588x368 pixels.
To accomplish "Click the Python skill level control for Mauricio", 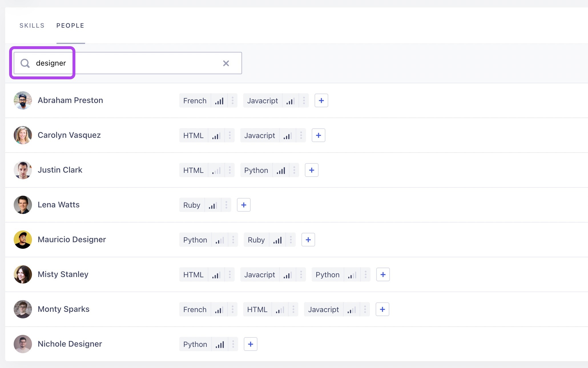I will [220, 240].
